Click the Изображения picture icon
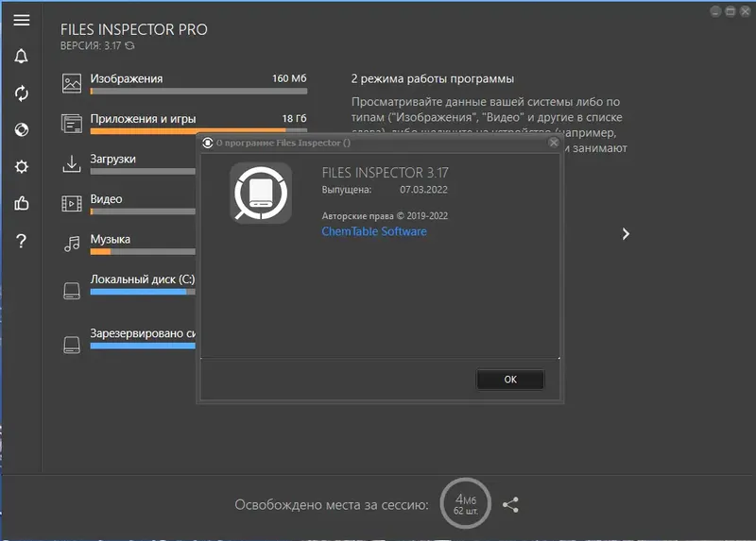Viewport: 756px width, 541px height. tap(72, 83)
